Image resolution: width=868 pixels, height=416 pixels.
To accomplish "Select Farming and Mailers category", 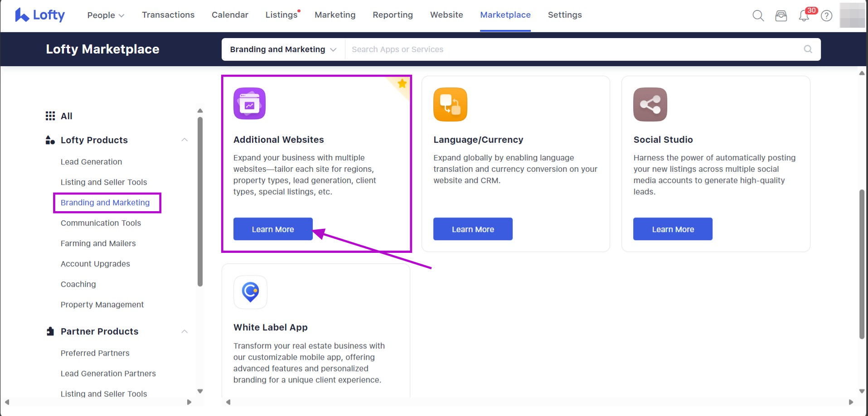I will click(x=98, y=243).
